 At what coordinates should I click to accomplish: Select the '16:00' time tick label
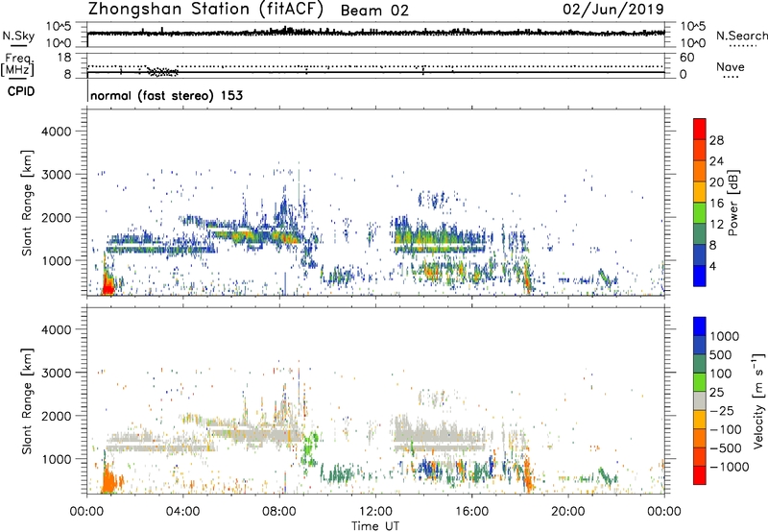471,512
